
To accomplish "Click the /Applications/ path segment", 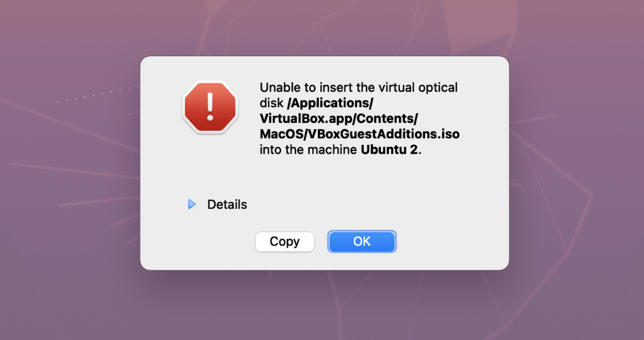I will pyautogui.click(x=331, y=104).
